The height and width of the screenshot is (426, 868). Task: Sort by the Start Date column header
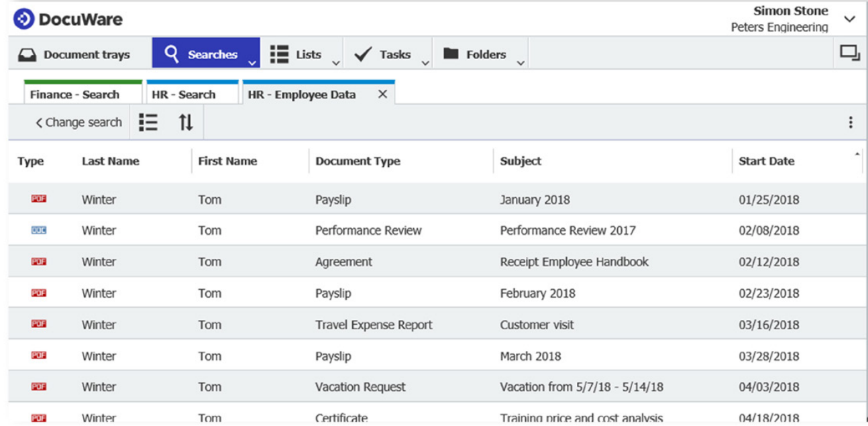click(766, 161)
